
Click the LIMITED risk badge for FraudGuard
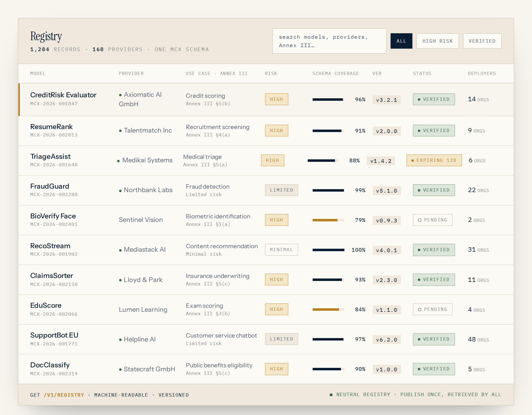point(281,190)
